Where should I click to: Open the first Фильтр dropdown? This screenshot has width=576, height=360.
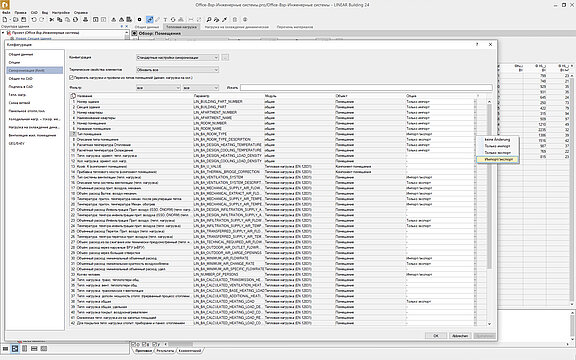click(x=158, y=88)
